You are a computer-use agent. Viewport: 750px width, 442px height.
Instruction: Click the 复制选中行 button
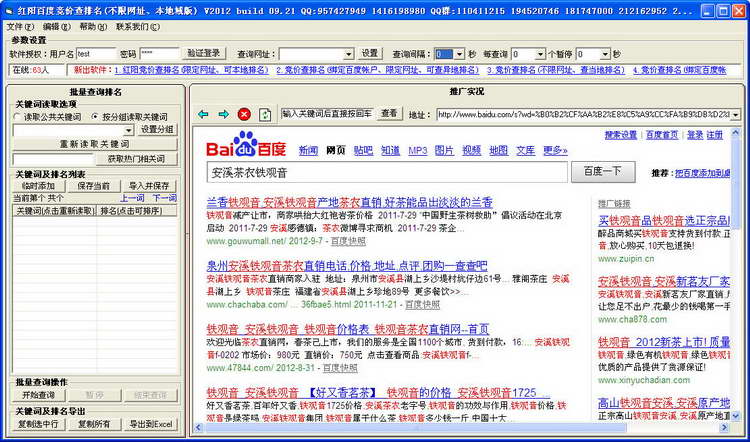(x=38, y=424)
